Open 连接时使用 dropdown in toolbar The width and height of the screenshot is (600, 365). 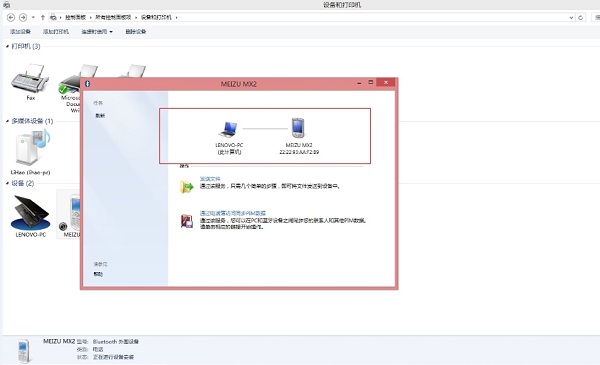click(x=97, y=32)
